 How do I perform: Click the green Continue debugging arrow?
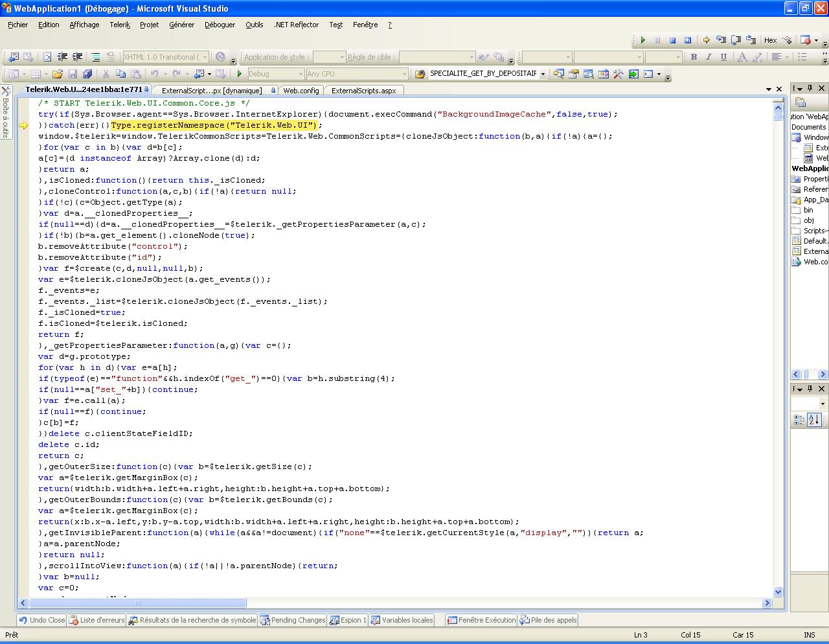click(x=642, y=40)
